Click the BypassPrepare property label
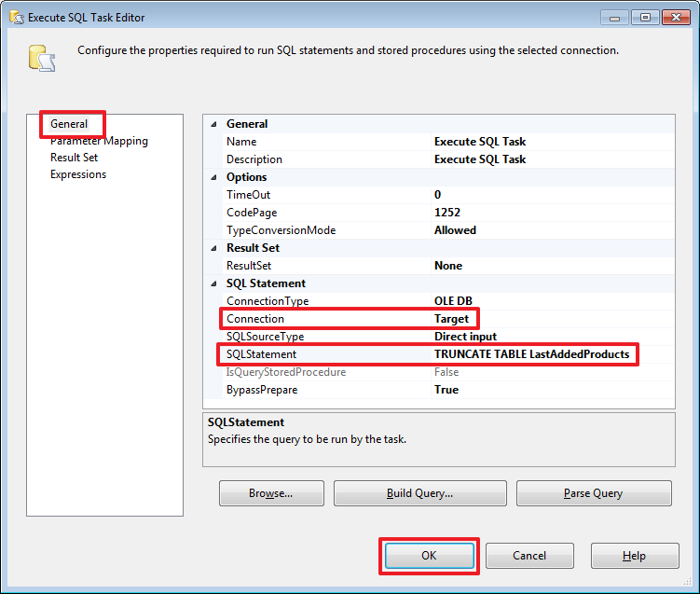The image size is (700, 594). 262,390
